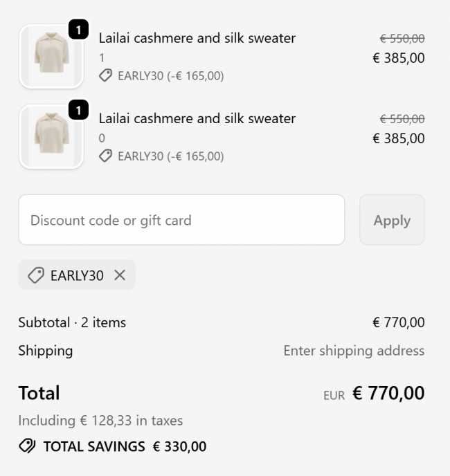Click the second item's € 385,00 price
The image size is (450, 476).
tap(398, 138)
